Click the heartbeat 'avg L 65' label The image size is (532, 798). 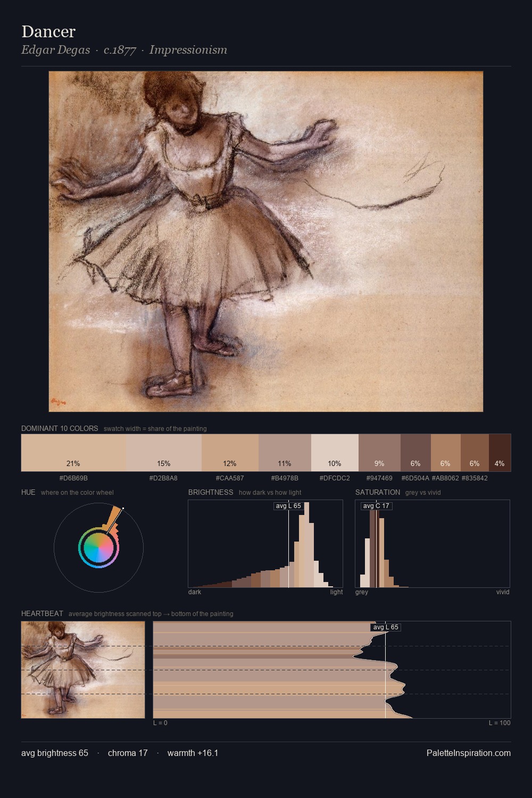(x=386, y=627)
